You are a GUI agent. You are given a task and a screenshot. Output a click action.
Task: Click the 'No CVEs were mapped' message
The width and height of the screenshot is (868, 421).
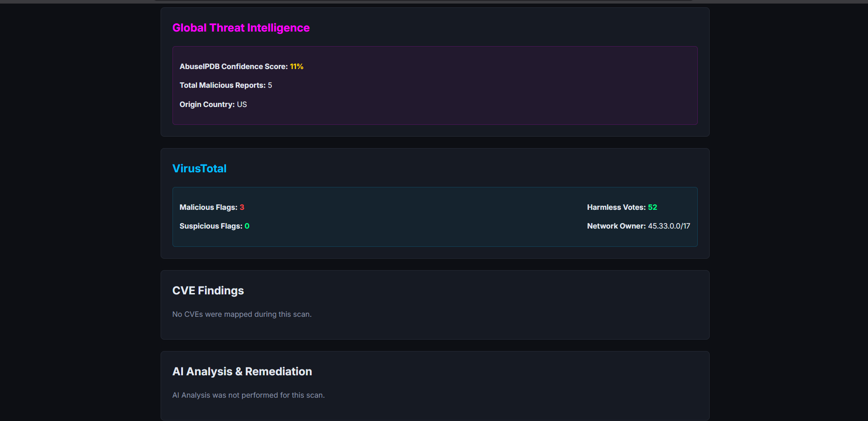coord(242,314)
